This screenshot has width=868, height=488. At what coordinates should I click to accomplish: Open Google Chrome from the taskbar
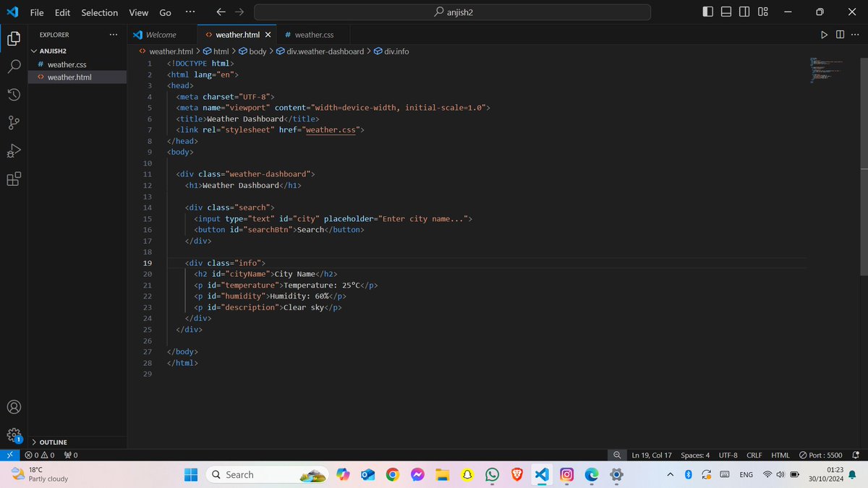[392, 474]
